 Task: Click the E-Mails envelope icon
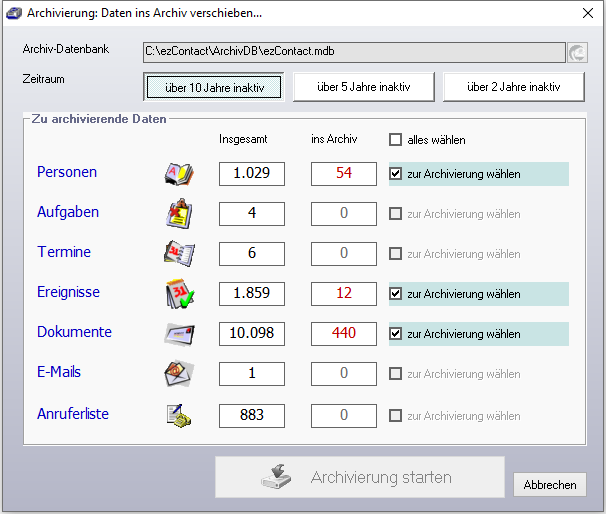tap(178, 374)
